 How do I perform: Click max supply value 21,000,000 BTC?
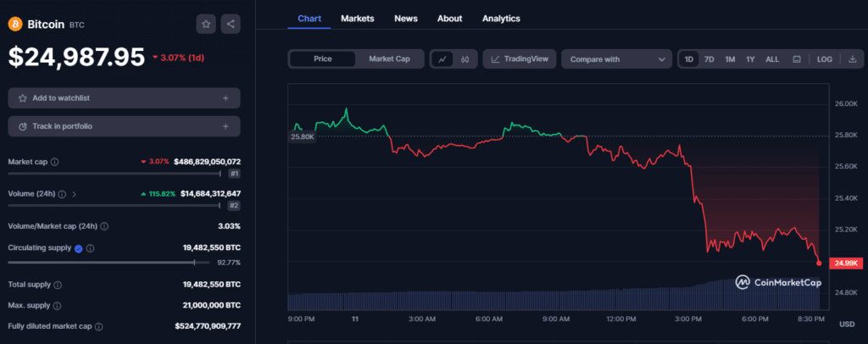(x=211, y=305)
